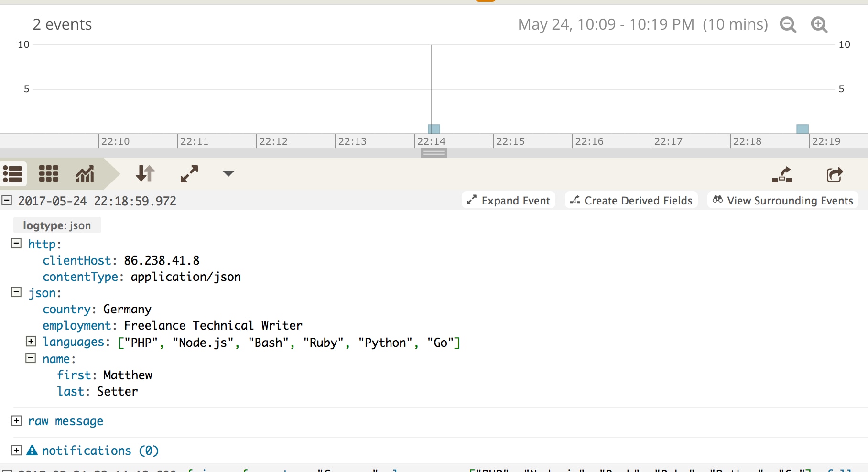Open the toolbar dropdown caret
This screenshot has width=868, height=472.
[x=228, y=174]
